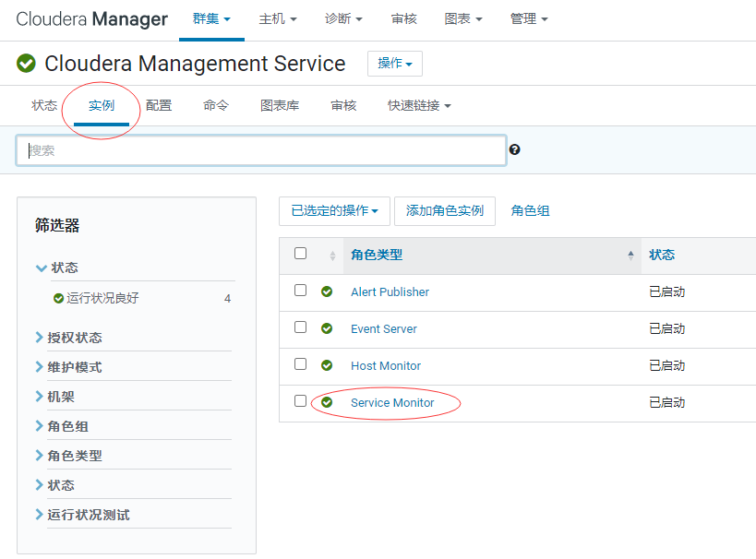Screen dimensions: 756x559
Task: Expand the 角色组 filter
Action: click(62, 426)
